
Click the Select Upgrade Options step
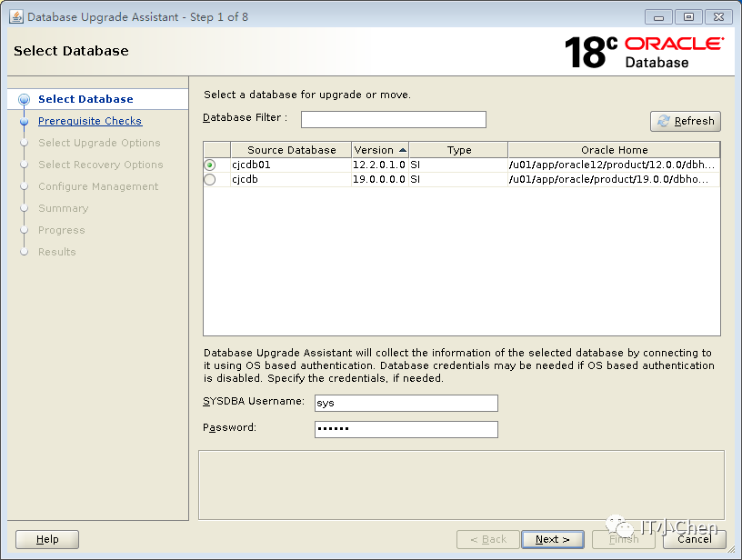99,143
